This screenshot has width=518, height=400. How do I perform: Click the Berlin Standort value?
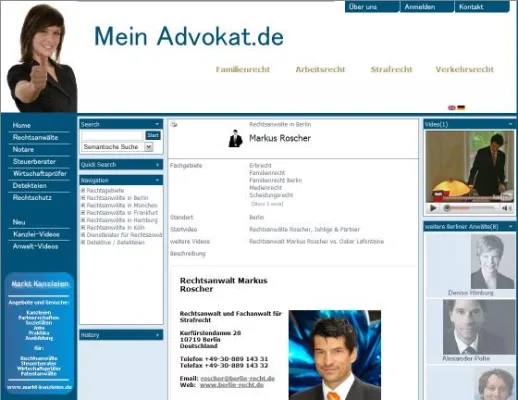click(x=256, y=217)
